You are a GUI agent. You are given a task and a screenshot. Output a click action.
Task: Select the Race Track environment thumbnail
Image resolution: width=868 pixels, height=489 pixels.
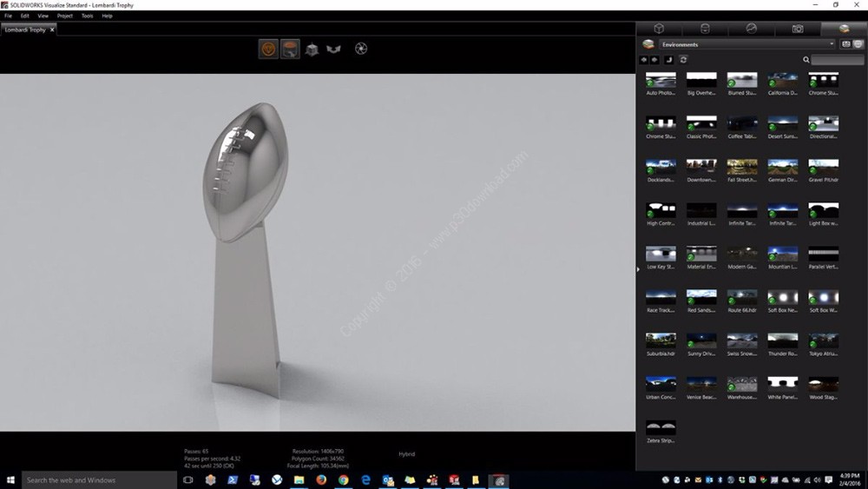click(x=661, y=297)
